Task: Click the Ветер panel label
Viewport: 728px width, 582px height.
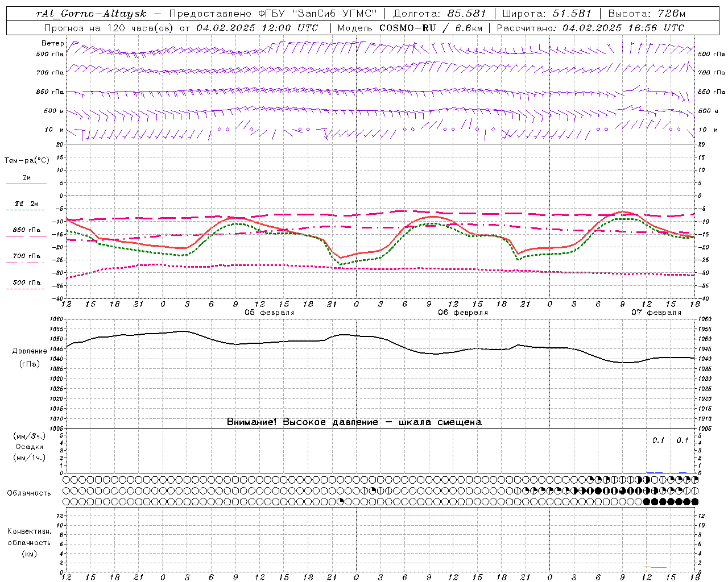Action: tap(52, 43)
